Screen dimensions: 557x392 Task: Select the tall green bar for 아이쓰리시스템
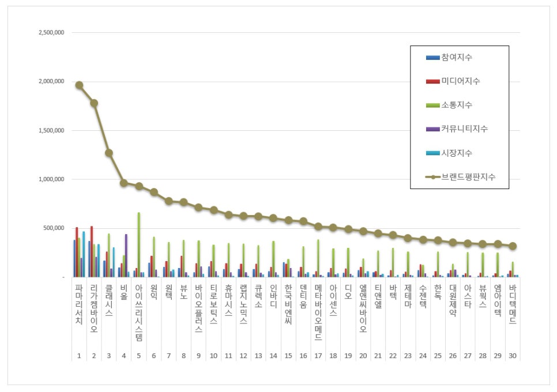[x=139, y=244]
